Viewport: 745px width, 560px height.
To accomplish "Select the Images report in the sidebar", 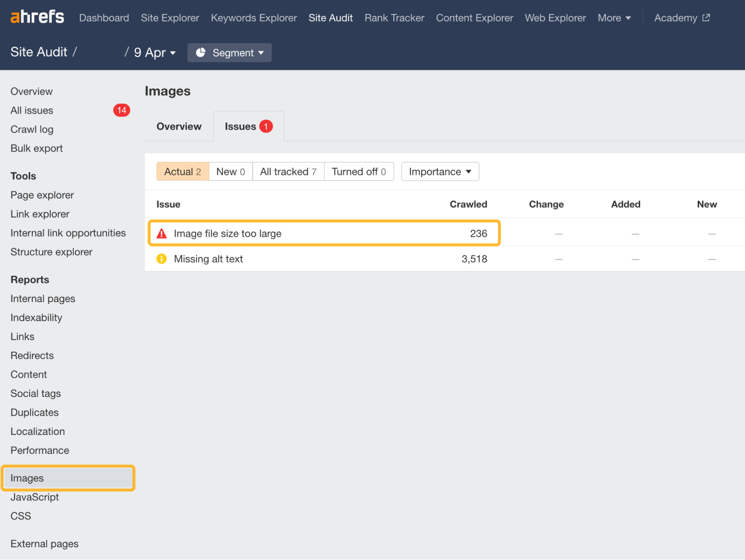I will (27, 478).
